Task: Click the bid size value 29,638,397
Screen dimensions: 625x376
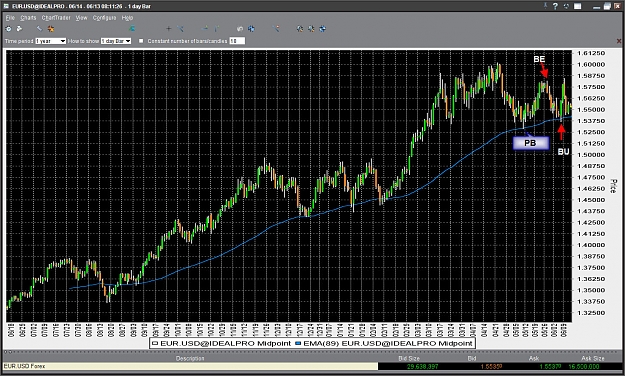Action: point(422,366)
